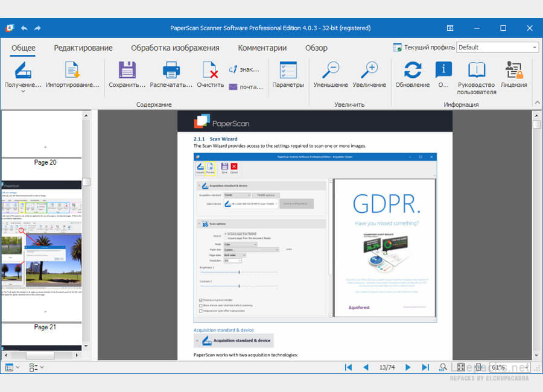Expand the arrow under Получение
Screen dimensions: 543x392
[23, 92]
